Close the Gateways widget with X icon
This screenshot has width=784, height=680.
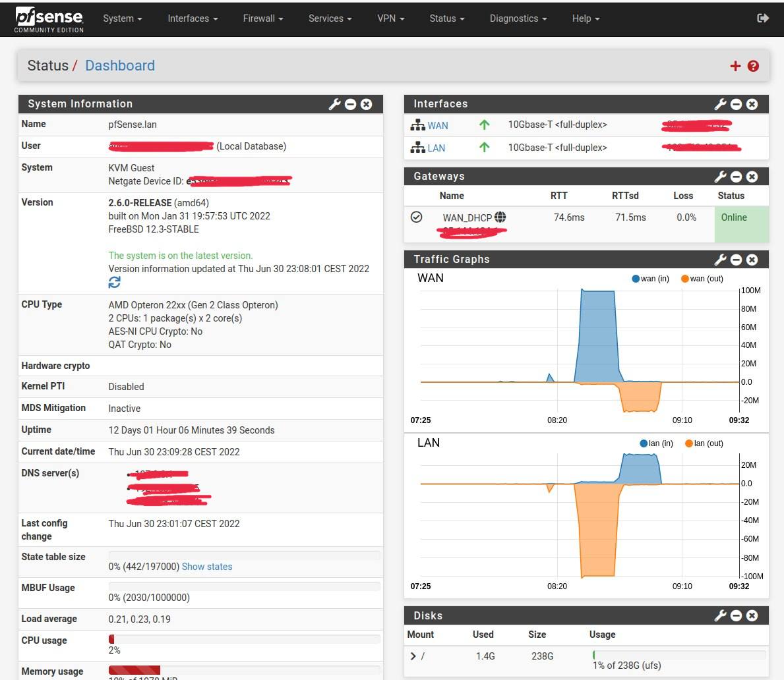coord(752,177)
